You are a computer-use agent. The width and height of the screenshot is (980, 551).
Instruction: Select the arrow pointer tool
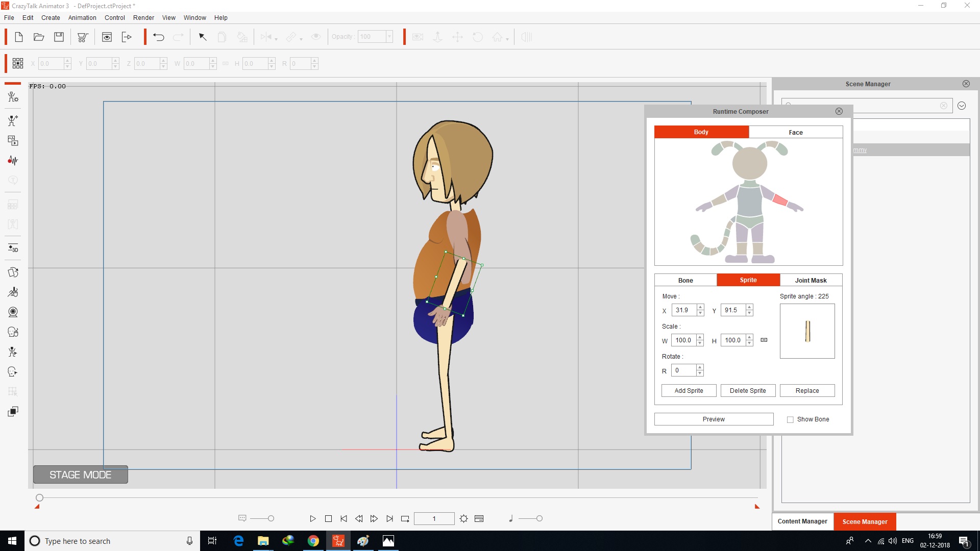click(203, 37)
